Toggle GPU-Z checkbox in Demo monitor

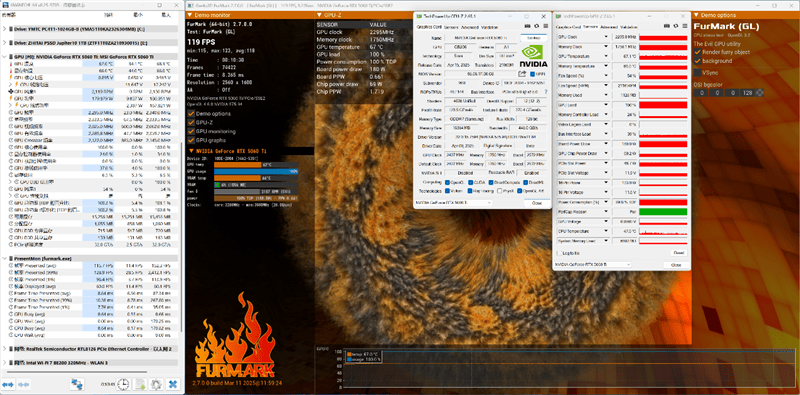(x=191, y=122)
